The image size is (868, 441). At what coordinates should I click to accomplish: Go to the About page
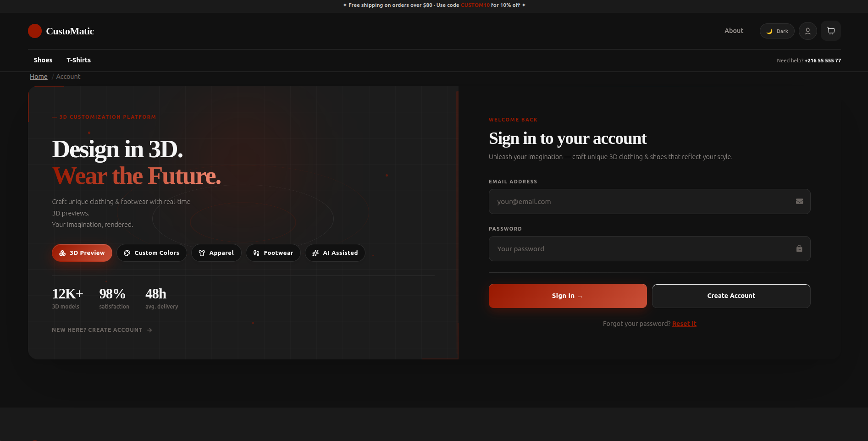pos(734,31)
